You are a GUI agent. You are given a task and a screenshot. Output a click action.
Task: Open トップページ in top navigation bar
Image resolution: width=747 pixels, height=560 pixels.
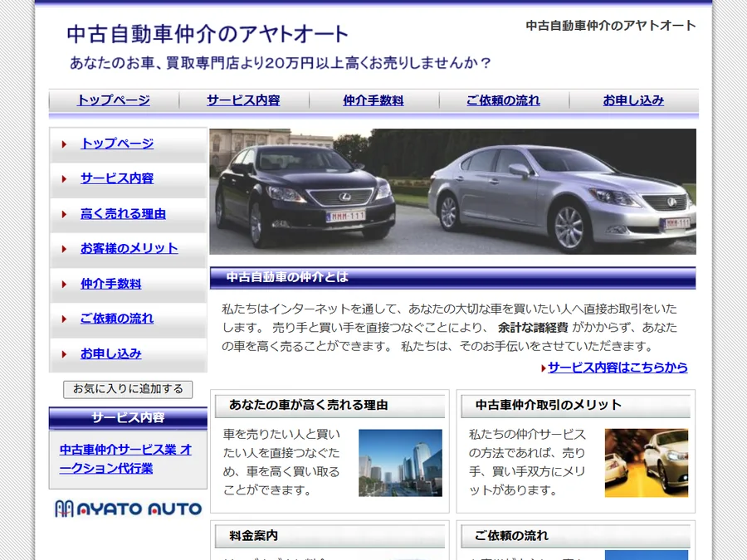[114, 100]
